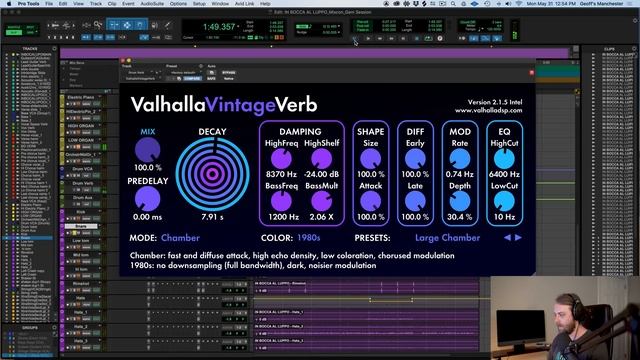640x360 pixels.
Task: Select the Scrubber speaker tool
Action: (x=154, y=25)
